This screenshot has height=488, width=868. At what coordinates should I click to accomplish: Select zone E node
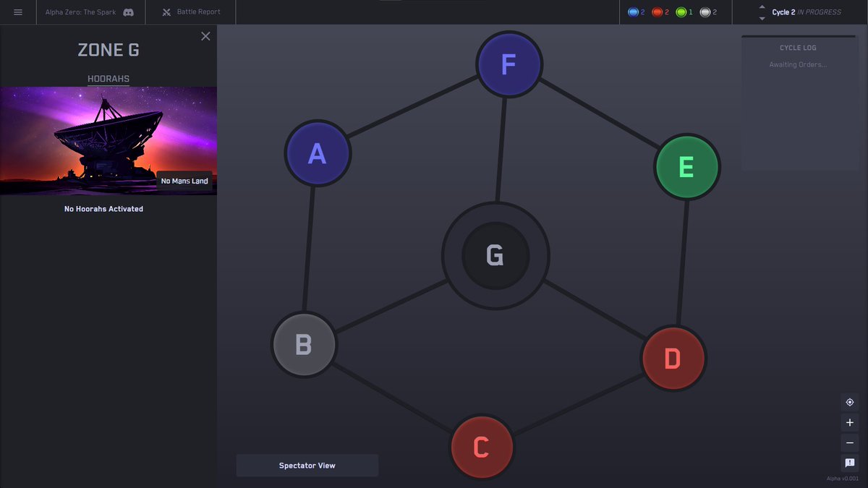coord(686,167)
